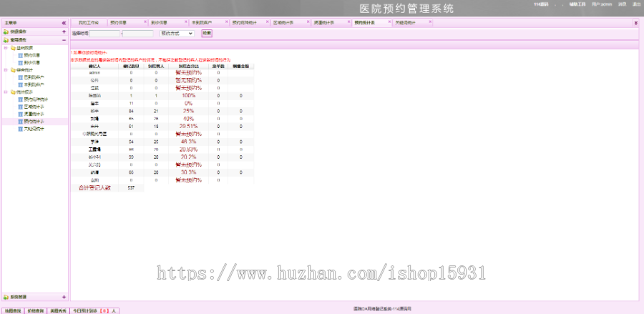Click the 20.83% percentage cell
The image size is (644, 314).
point(188,149)
